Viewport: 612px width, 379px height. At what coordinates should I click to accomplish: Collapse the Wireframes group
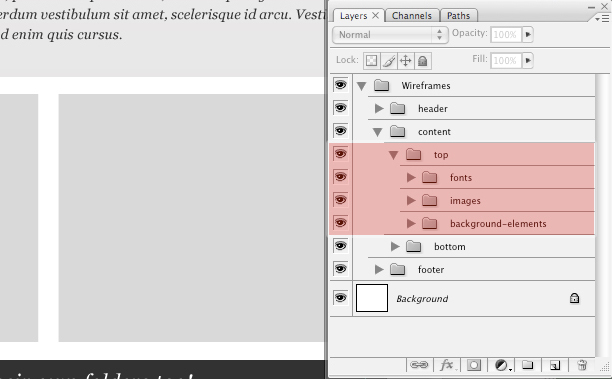pos(361,86)
